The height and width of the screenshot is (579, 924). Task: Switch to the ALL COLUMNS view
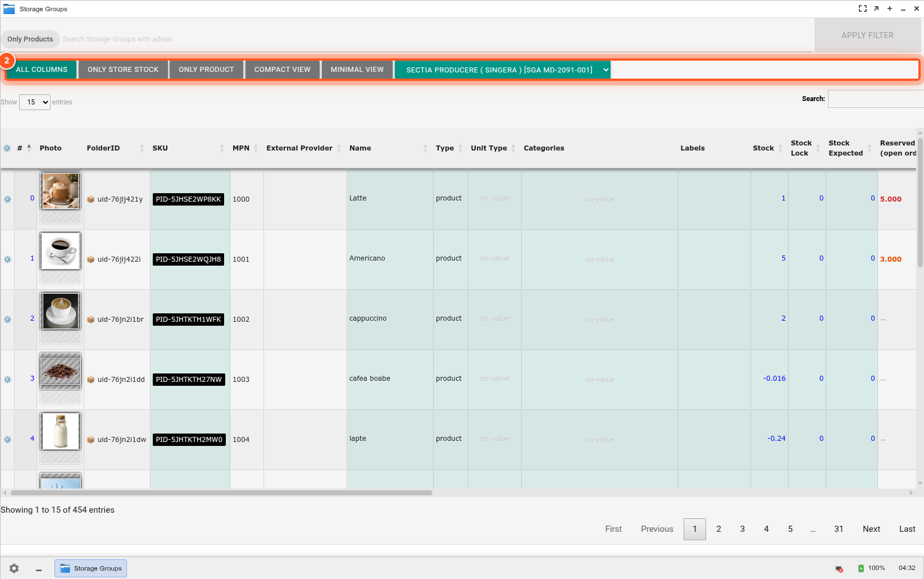click(42, 70)
